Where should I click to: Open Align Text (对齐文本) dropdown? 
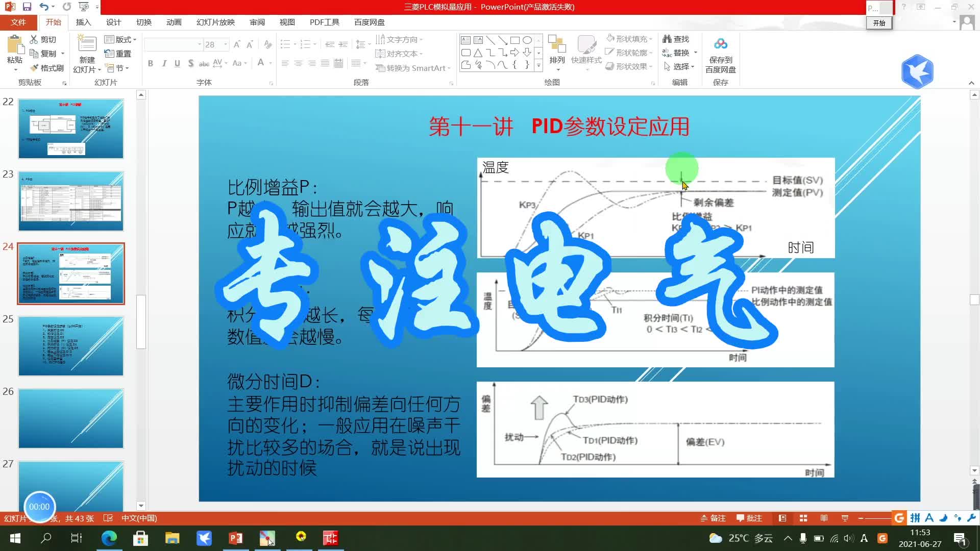(399, 54)
